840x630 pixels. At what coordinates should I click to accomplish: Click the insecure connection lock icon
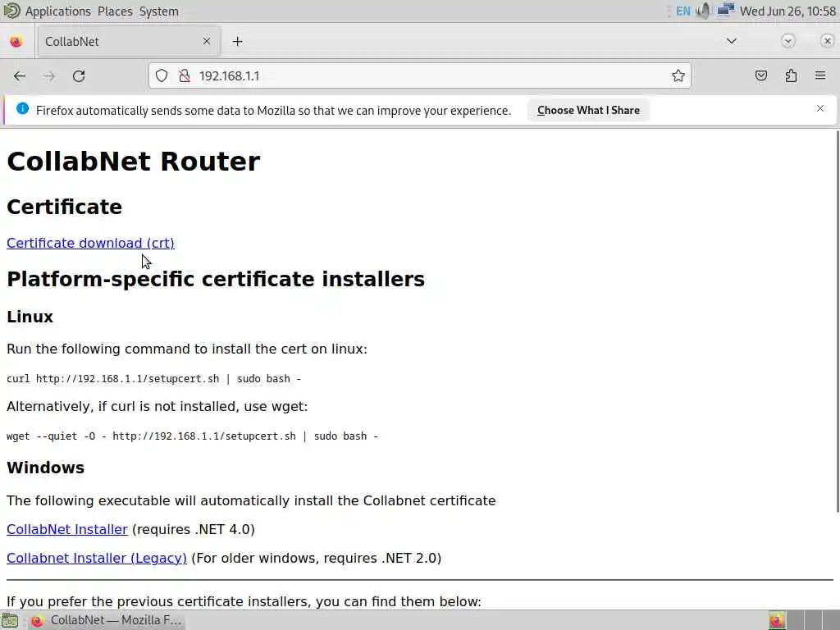pos(185,76)
